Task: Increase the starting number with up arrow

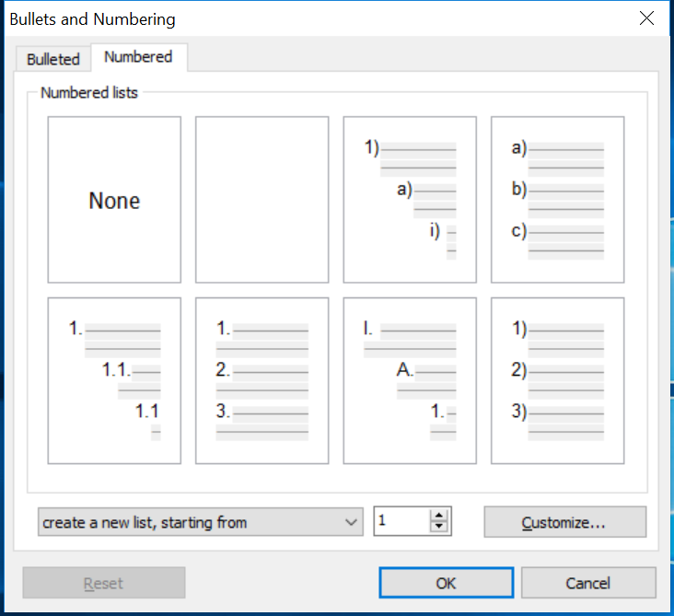Action: point(439,516)
